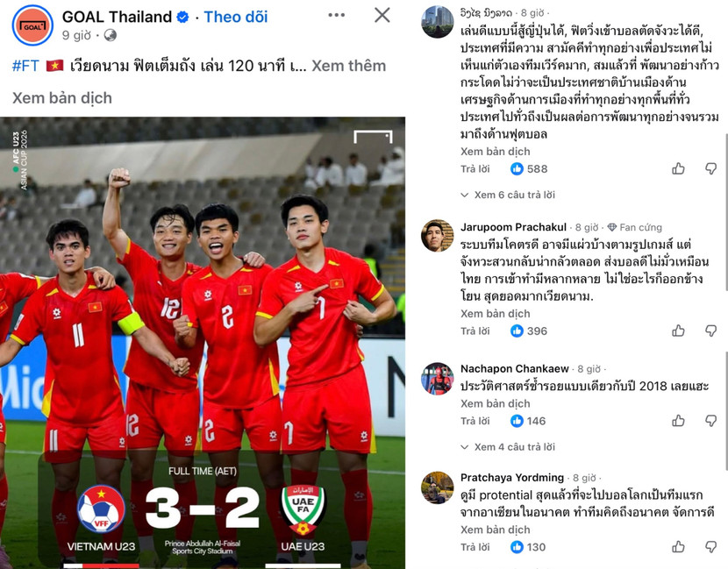Reply to Pratchaya Yordming with "Trả lời"
Image resolution: width=728 pixels, height=569 pixels.
tap(475, 547)
